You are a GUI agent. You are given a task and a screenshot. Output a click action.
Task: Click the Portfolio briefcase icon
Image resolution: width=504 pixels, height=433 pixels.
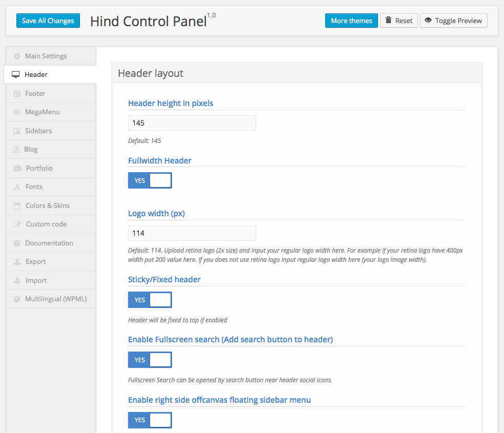[17, 169]
